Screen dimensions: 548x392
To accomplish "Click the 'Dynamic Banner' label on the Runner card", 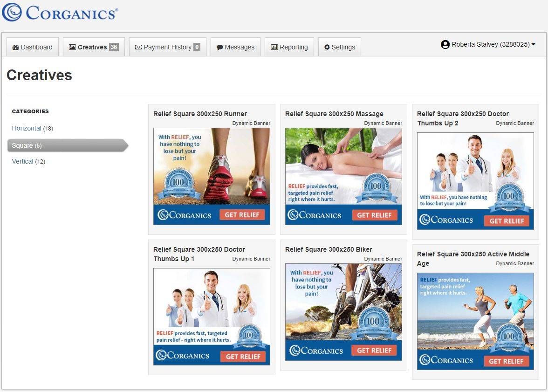I will click(251, 123).
